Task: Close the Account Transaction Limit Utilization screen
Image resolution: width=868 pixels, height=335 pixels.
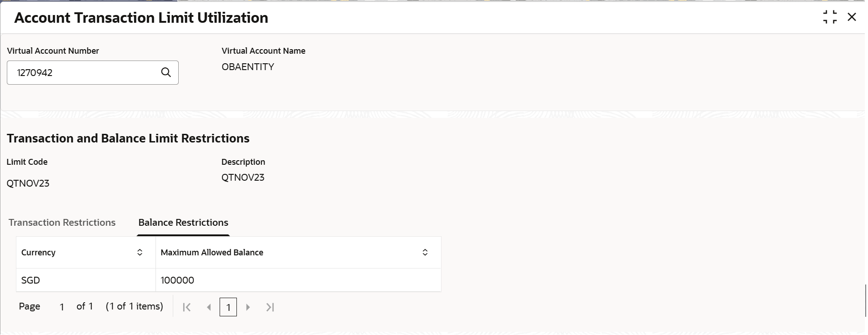Action: click(x=852, y=17)
